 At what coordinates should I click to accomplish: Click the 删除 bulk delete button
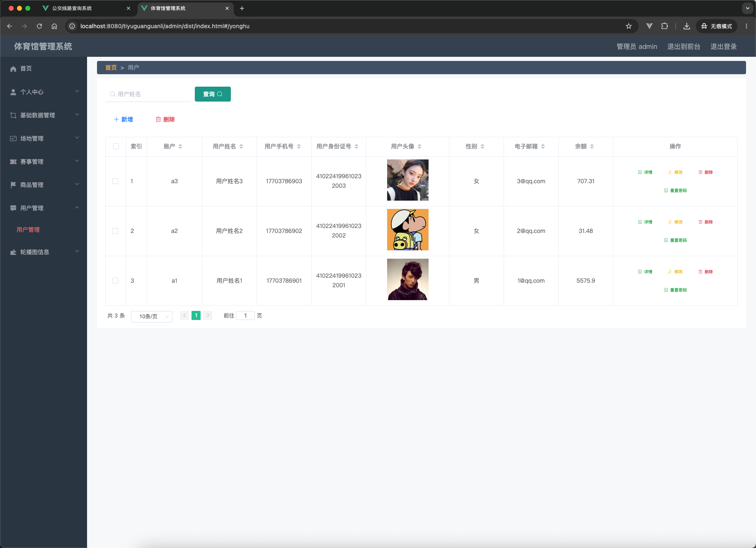(x=165, y=119)
